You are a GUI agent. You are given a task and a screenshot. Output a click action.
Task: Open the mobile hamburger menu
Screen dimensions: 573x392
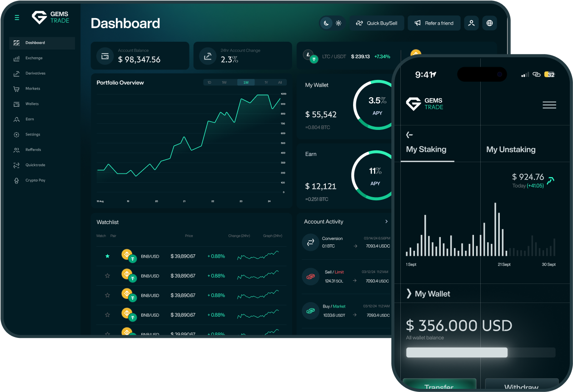click(549, 105)
